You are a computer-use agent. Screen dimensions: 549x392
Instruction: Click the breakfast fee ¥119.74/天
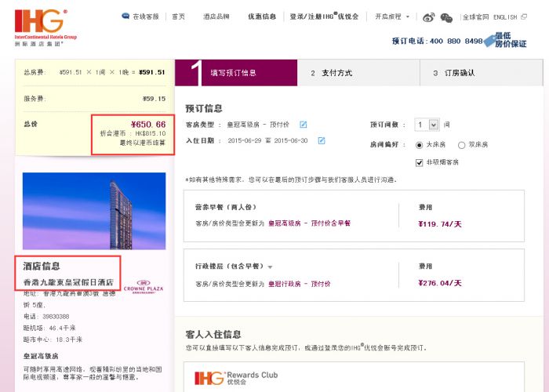pyautogui.click(x=440, y=224)
